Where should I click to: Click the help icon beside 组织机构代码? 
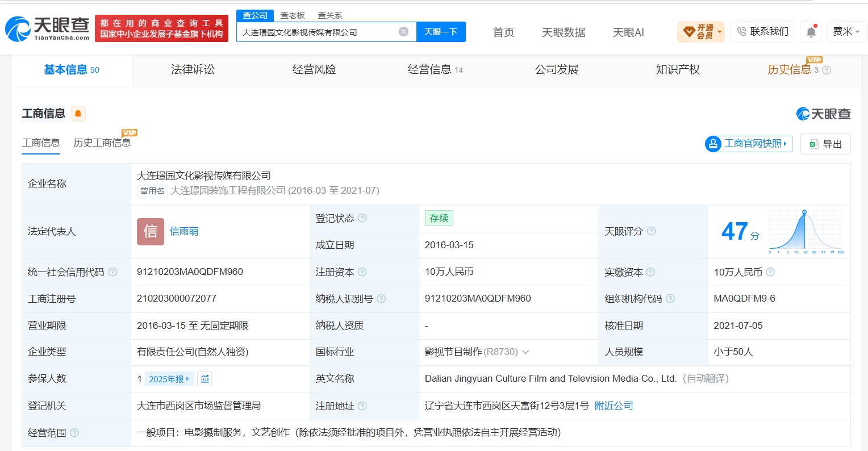[x=670, y=299]
